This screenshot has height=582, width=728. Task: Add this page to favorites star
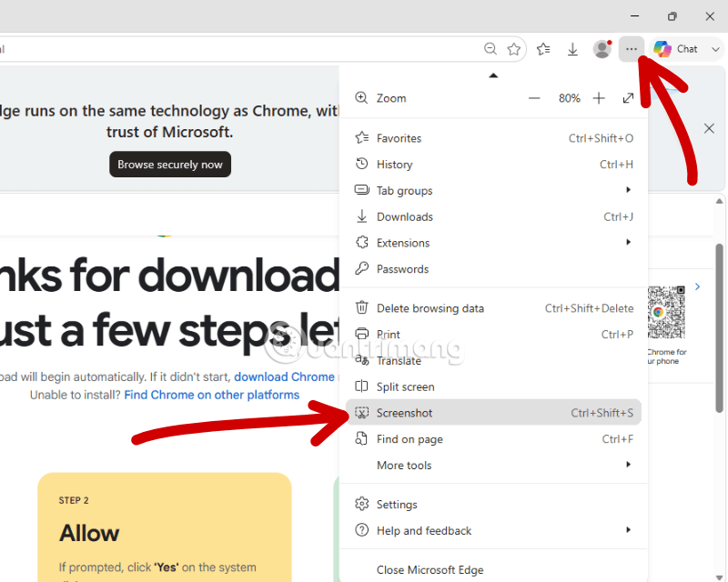[x=513, y=49]
